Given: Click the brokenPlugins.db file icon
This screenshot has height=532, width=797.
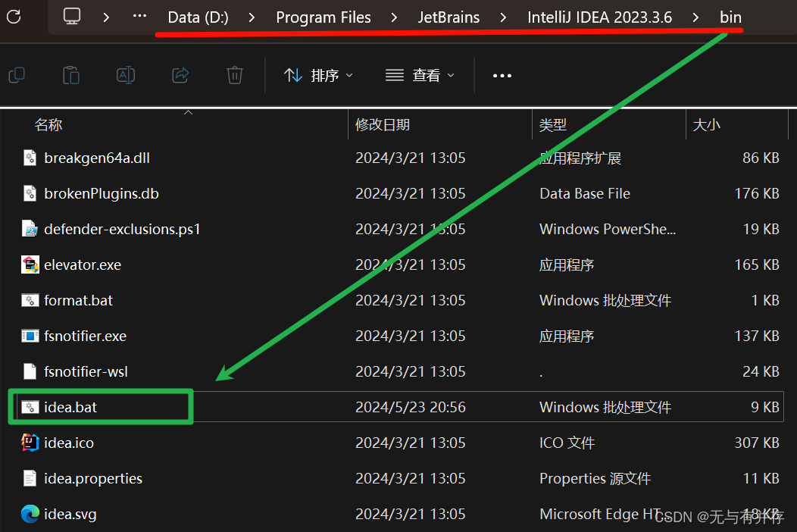Looking at the screenshot, I should 30,193.
